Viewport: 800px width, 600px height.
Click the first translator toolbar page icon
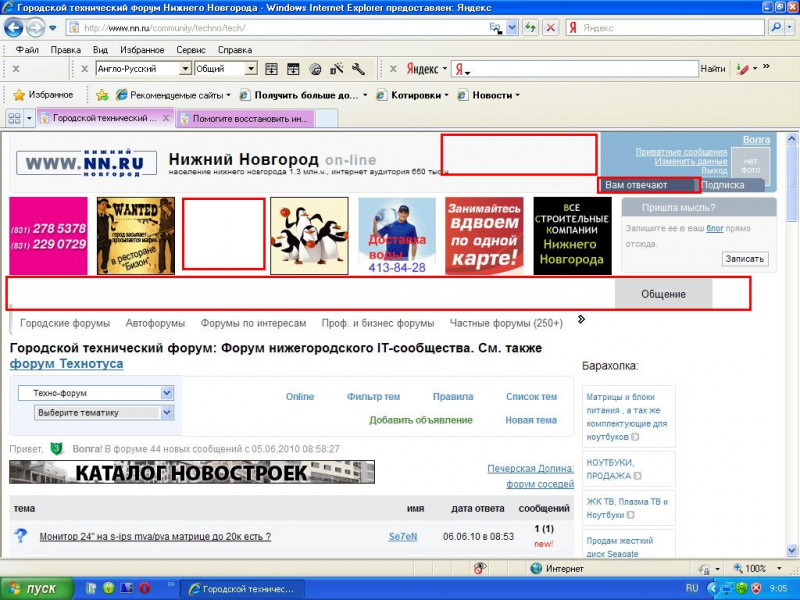[271, 69]
